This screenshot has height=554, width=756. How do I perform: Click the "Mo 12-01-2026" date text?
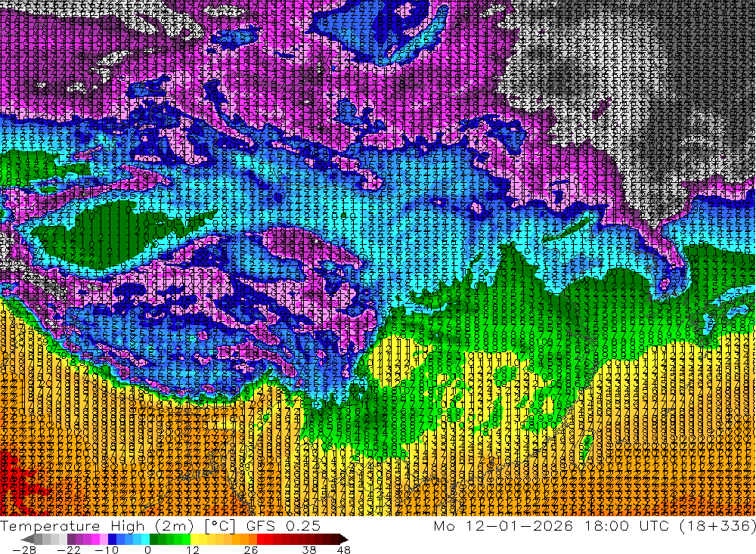click(503, 526)
